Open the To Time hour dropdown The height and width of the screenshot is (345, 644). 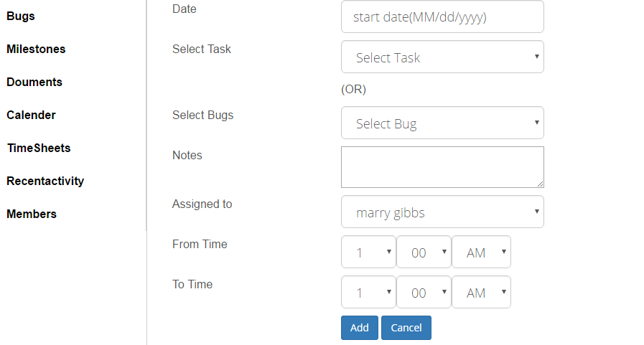coord(368,292)
